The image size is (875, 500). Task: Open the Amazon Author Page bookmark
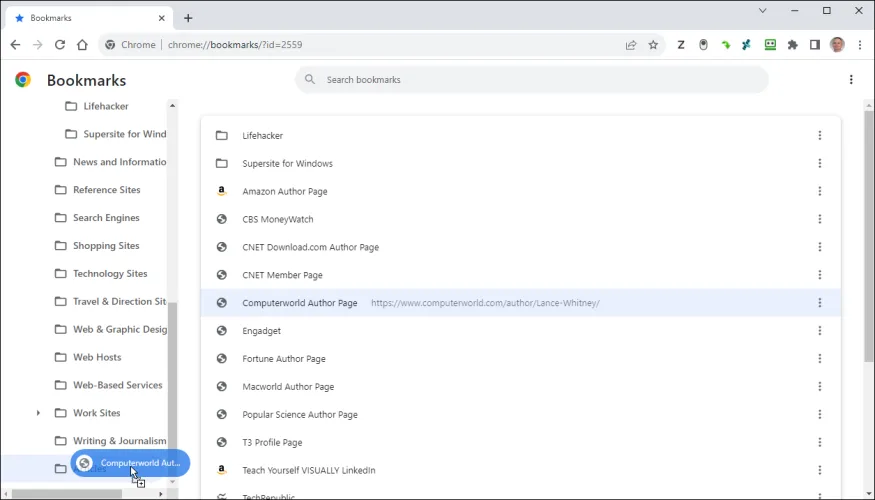pyautogui.click(x=284, y=192)
